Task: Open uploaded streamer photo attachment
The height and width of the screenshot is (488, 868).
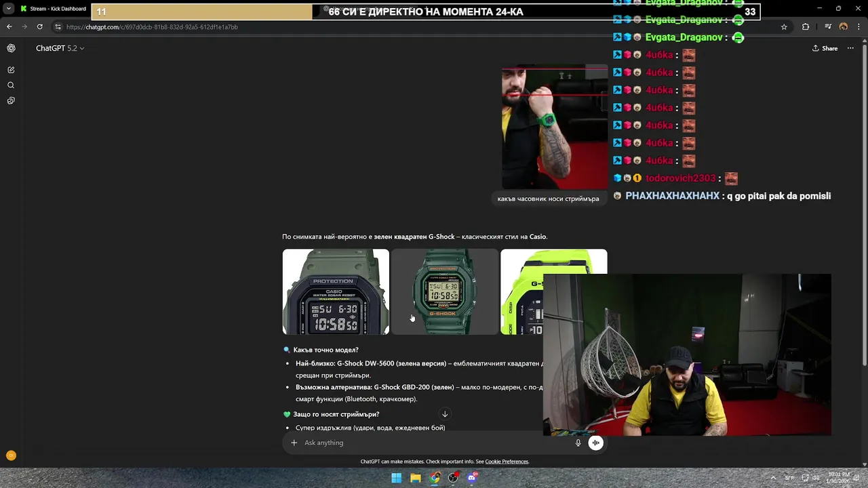Action: point(555,127)
